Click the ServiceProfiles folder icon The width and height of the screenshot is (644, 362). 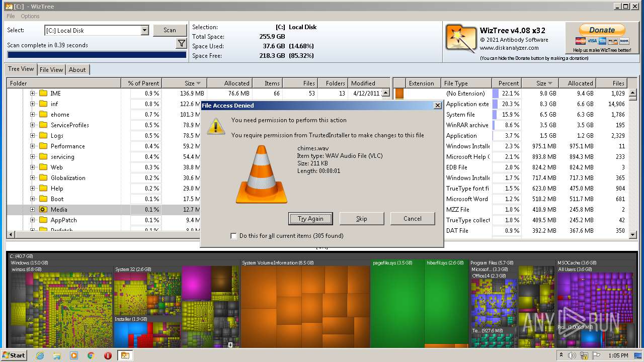pyautogui.click(x=43, y=125)
